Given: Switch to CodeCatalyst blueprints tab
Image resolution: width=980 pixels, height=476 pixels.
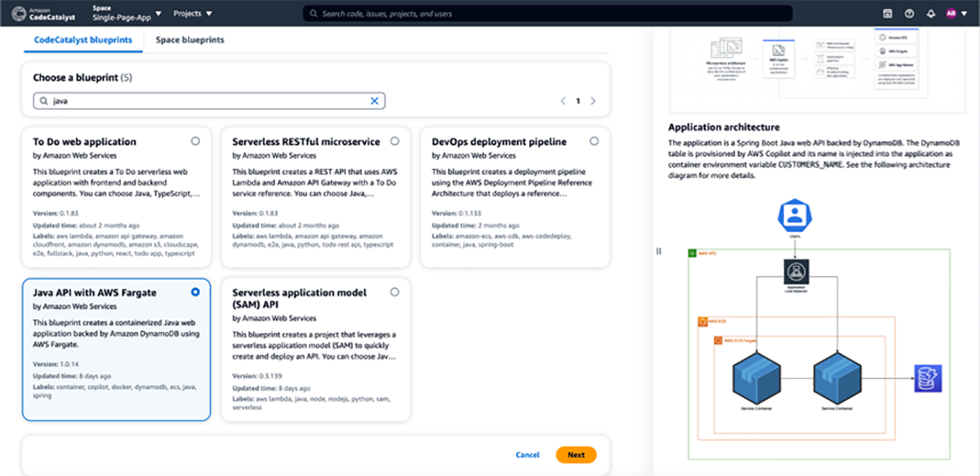Looking at the screenshot, I should (82, 40).
